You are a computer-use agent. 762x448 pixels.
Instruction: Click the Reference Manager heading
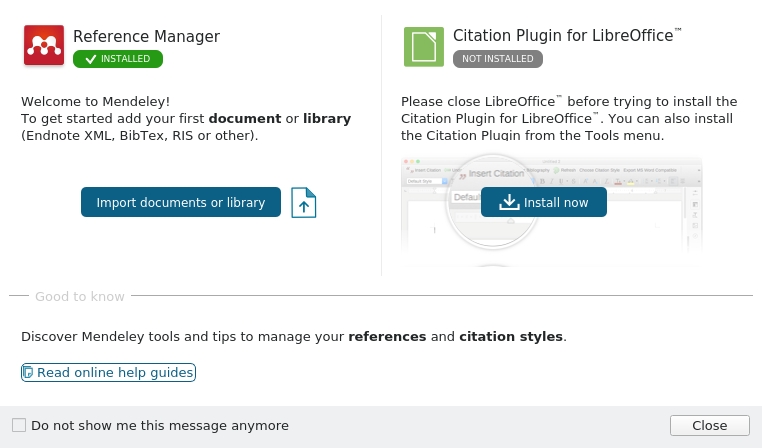tap(146, 37)
